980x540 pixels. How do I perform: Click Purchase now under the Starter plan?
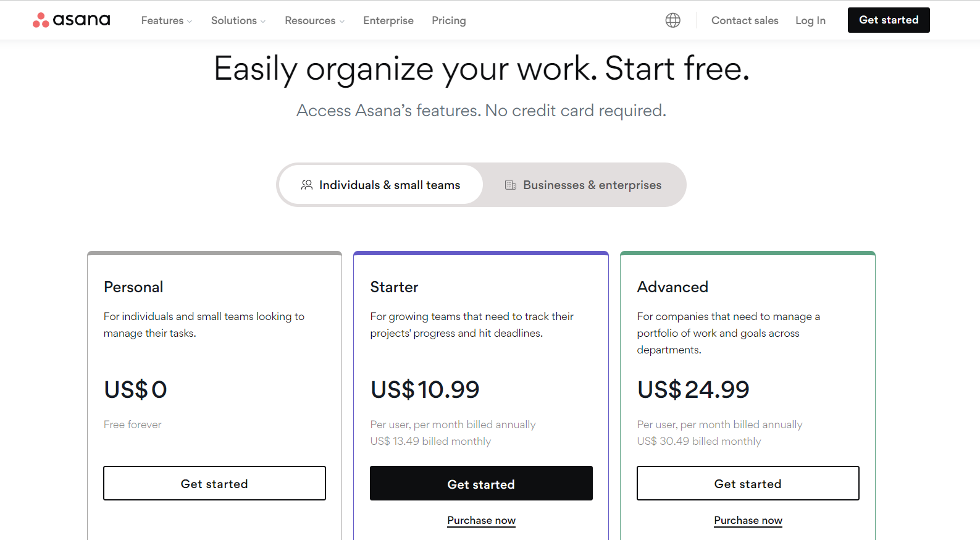pyautogui.click(x=481, y=520)
